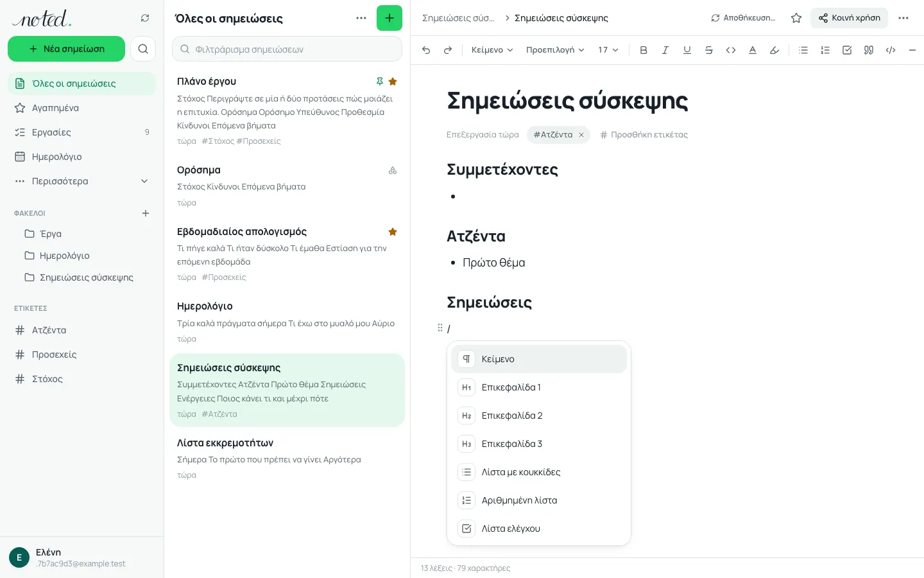Toggle inline code formatting
This screenshot has width=924, height=578.
tap(731, 50)
